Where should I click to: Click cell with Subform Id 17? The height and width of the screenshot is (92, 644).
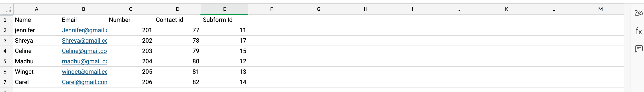pos(224,41)
